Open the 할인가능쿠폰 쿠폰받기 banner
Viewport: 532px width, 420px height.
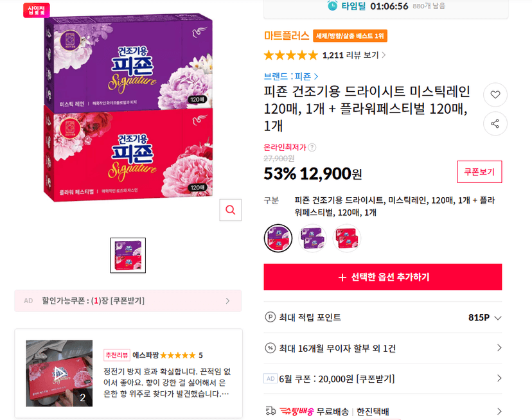point(128,301)
